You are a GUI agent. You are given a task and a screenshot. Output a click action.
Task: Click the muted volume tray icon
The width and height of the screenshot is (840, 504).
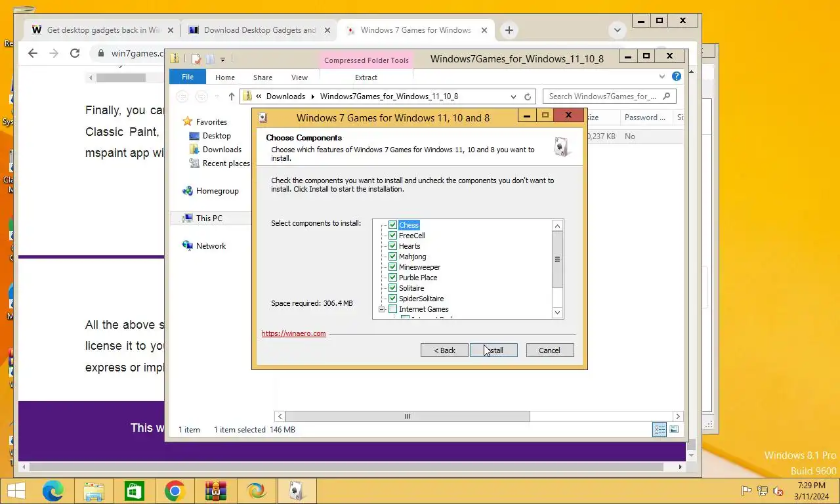pos(778,491)
